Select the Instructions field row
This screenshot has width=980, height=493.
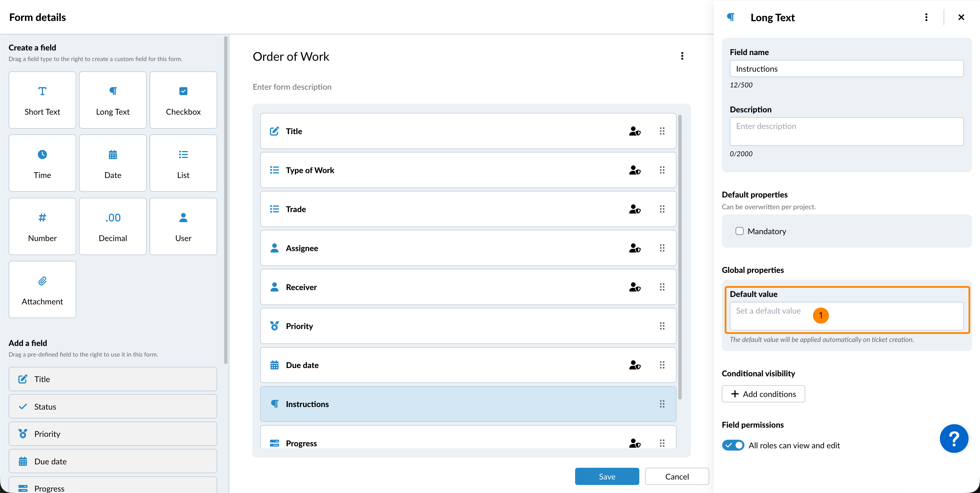468,404
